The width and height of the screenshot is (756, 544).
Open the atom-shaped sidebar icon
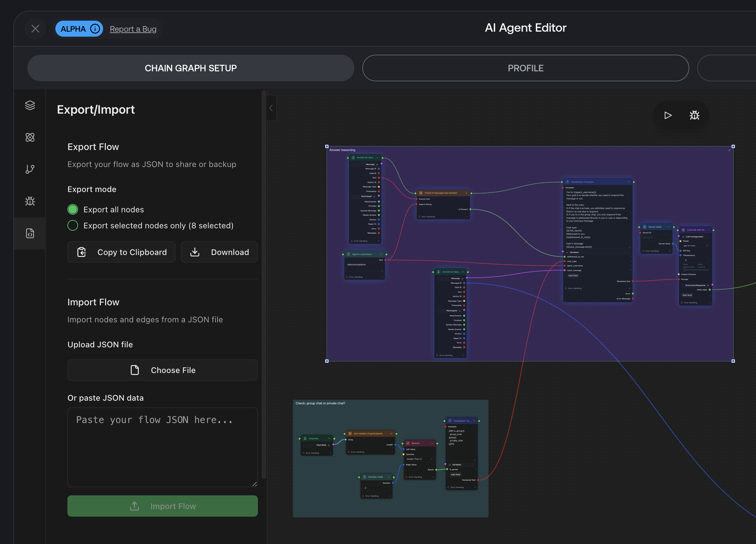[30, 137]
